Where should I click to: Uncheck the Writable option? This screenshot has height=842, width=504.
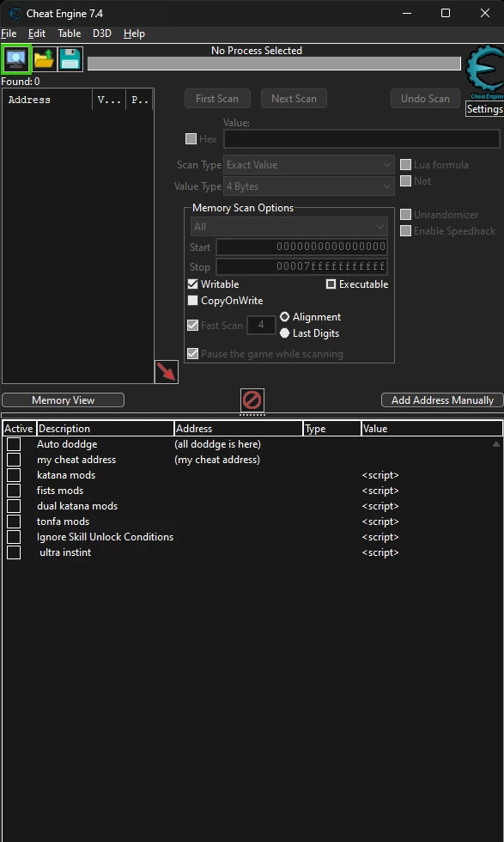(x=192, y=284)
